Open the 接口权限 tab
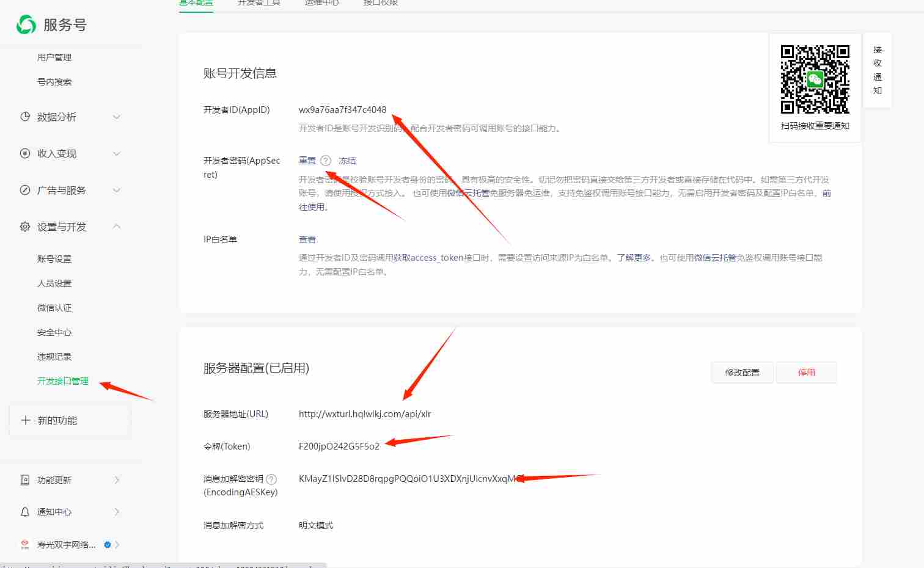 coord(380,3)
